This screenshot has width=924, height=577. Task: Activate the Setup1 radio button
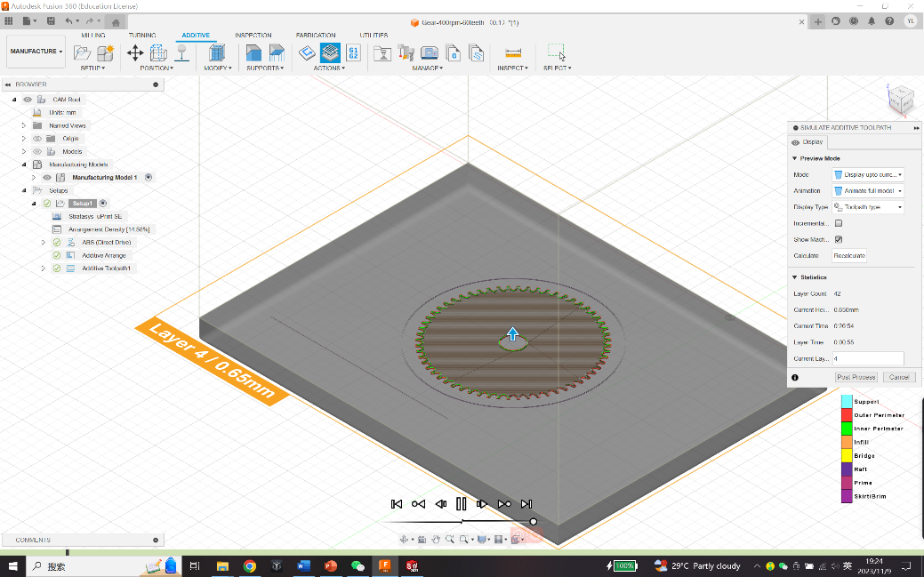103,204
